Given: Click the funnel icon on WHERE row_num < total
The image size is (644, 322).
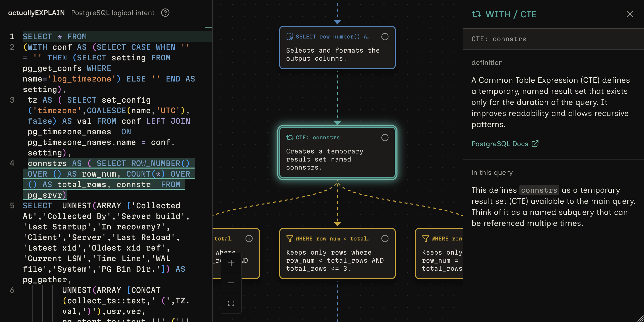Looking at the screenshot, I should (290, 238).
